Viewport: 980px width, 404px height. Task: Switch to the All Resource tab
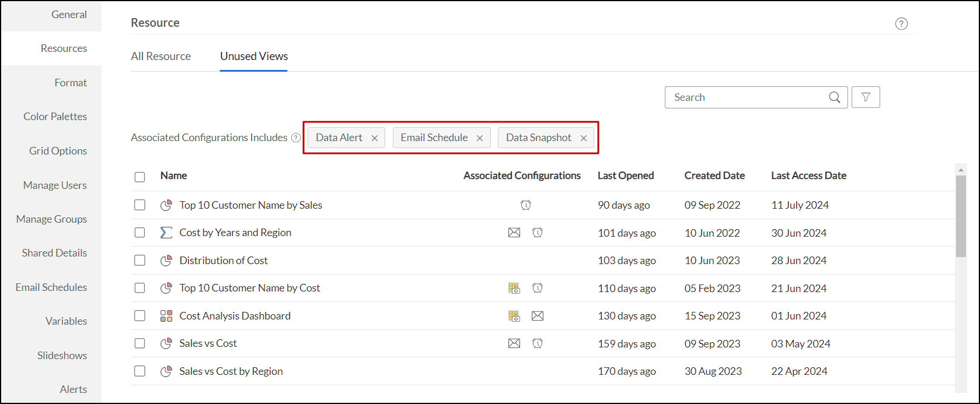[161, 57]
